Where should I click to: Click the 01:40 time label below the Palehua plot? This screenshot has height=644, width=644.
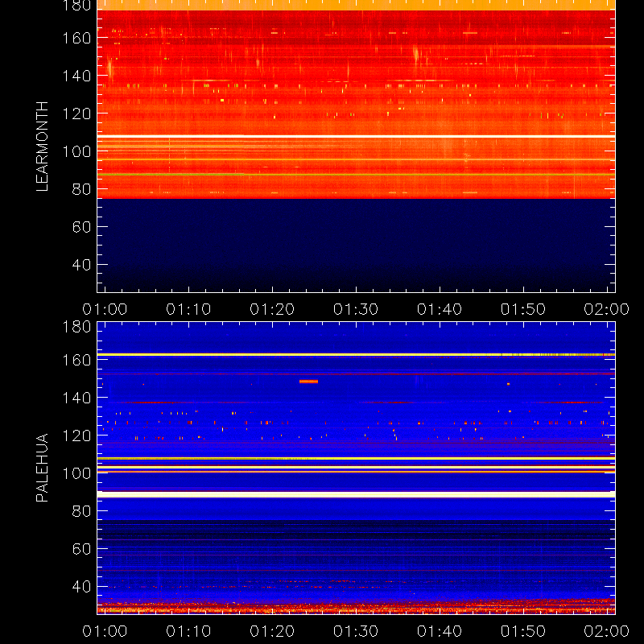440,631
